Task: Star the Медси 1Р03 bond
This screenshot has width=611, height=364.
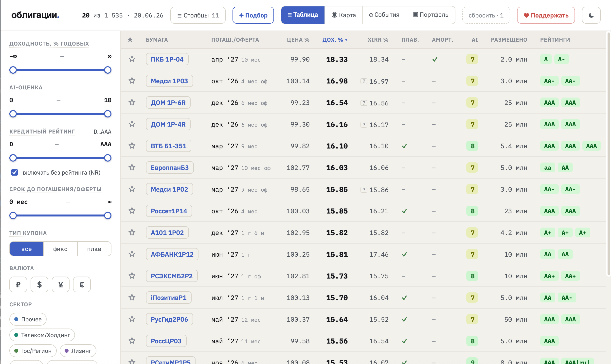Action: coord(132,81)
